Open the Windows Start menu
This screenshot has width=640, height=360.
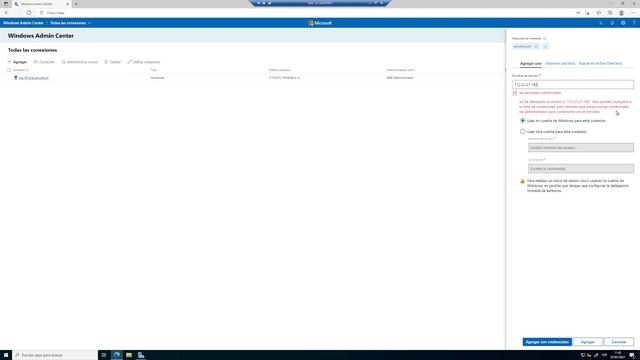(6, 355)
